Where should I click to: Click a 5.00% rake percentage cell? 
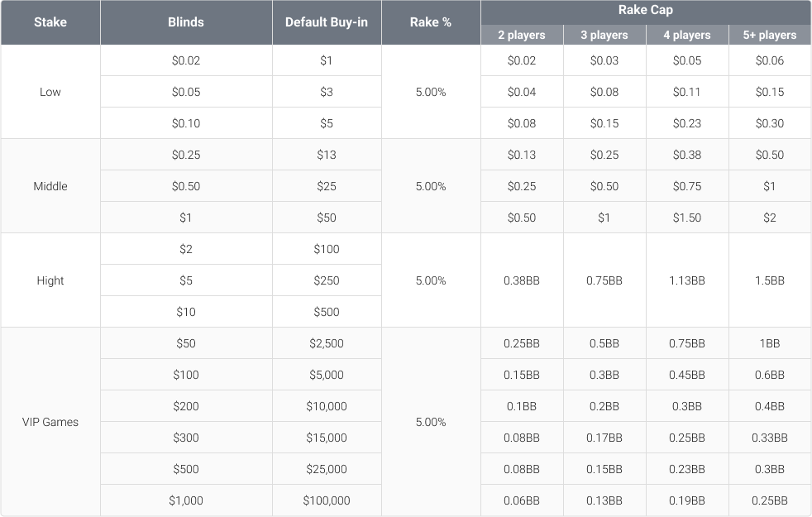coord(430,92)
